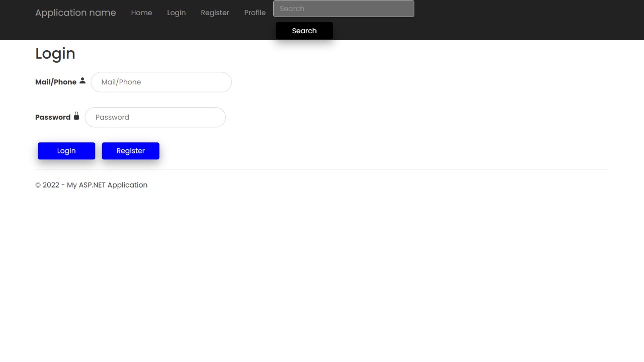Image resolution: width=644 pixels, height=362 pixels.
Task: Click the bold Password label text
Action: 53,117
